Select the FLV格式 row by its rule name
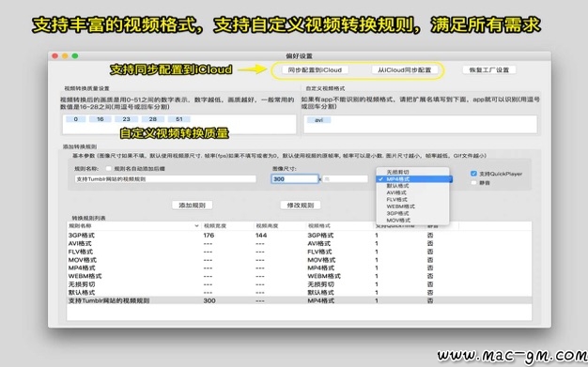 point(81,252)
